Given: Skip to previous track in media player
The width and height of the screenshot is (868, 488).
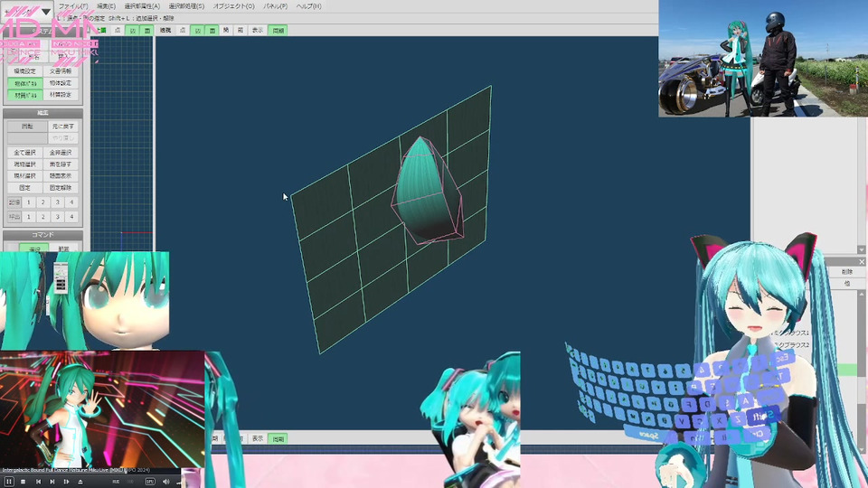Looking at the screenshot, I should tap(38, 482).
